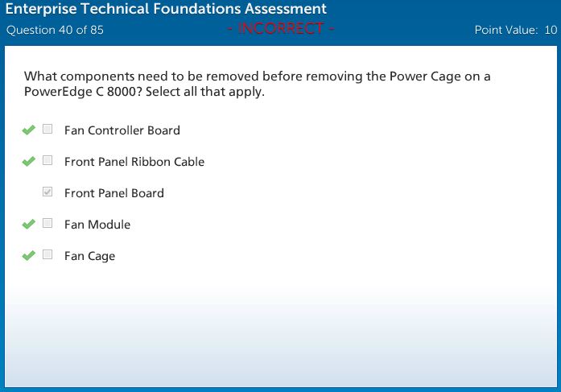Click the 'Point Value: 10' indicator
This screenshot has height=392, width=561.
(516, 31)
